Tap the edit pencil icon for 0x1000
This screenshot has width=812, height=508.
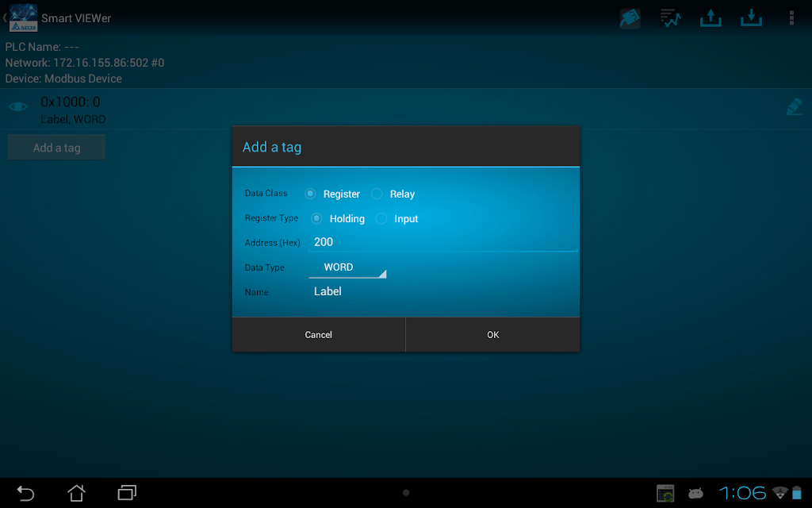tap(794, 107)
